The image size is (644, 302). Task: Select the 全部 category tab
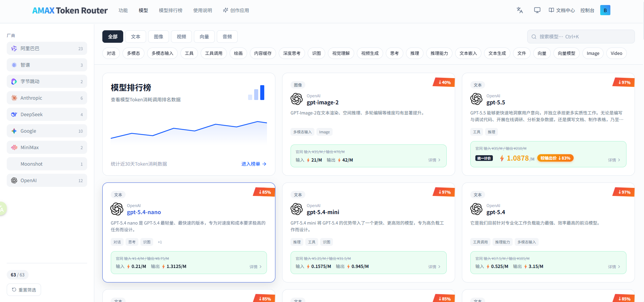(x=113, y=37)
